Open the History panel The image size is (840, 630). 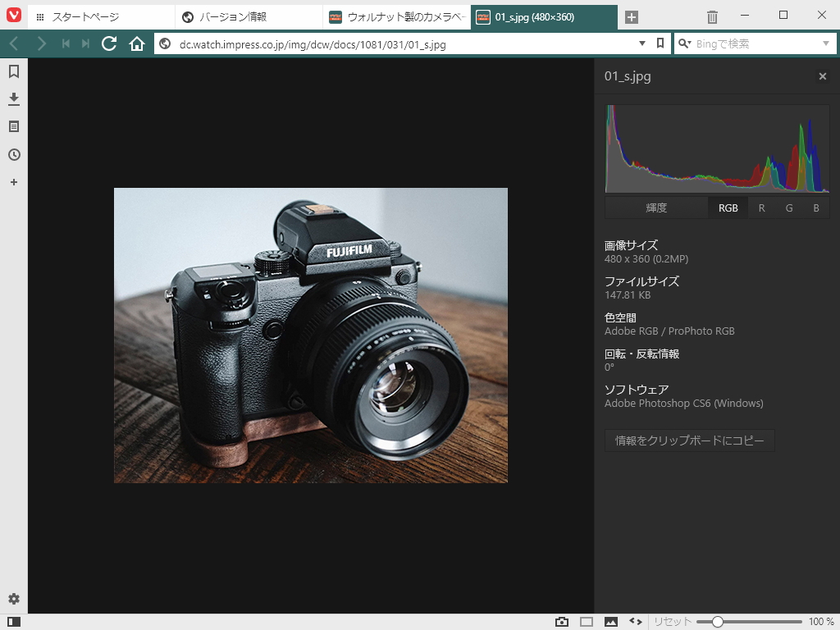click(13, 154)
